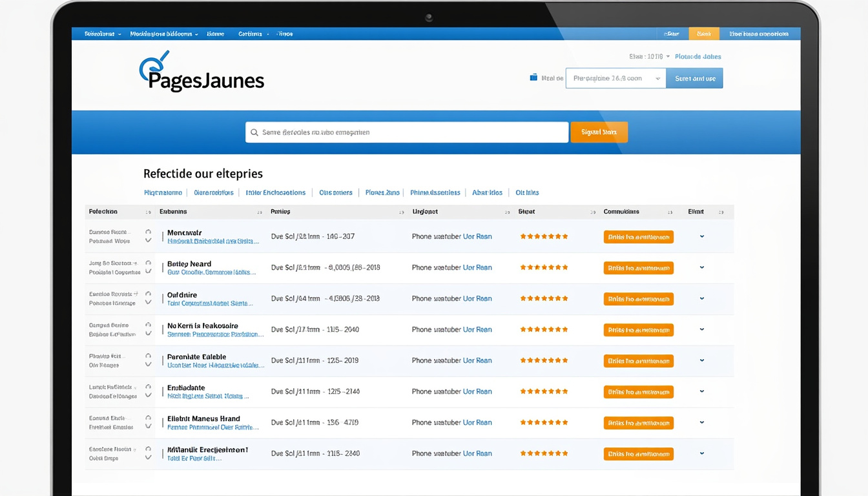Click the PagesJaunes logo
This screenshot has height=496, width=868.
click(201, 72)
